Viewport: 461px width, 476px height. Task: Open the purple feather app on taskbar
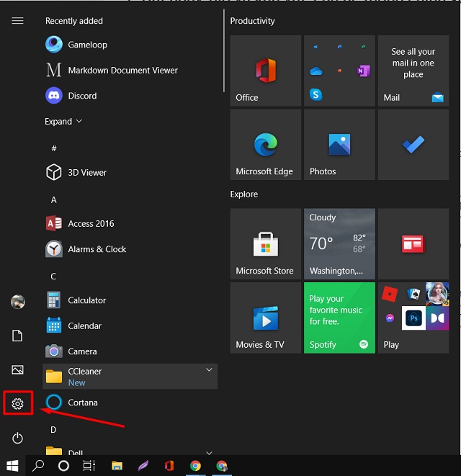(143, 466)
